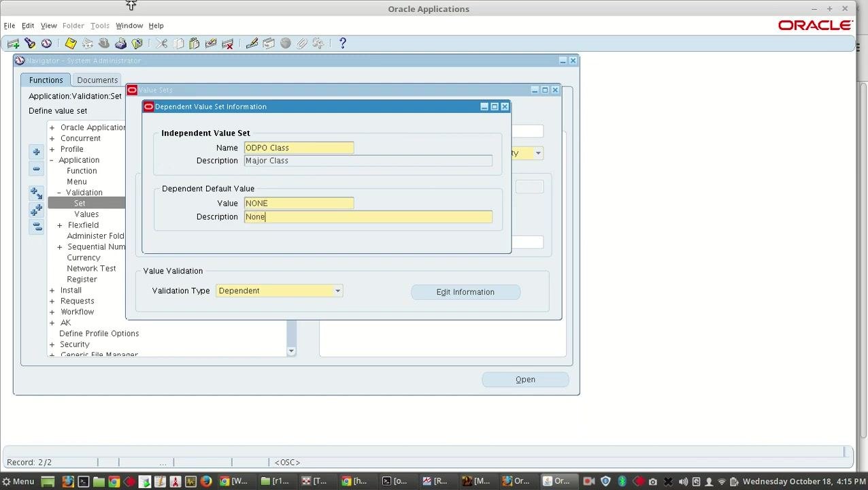Select the Currency tree item

point(84,258)
